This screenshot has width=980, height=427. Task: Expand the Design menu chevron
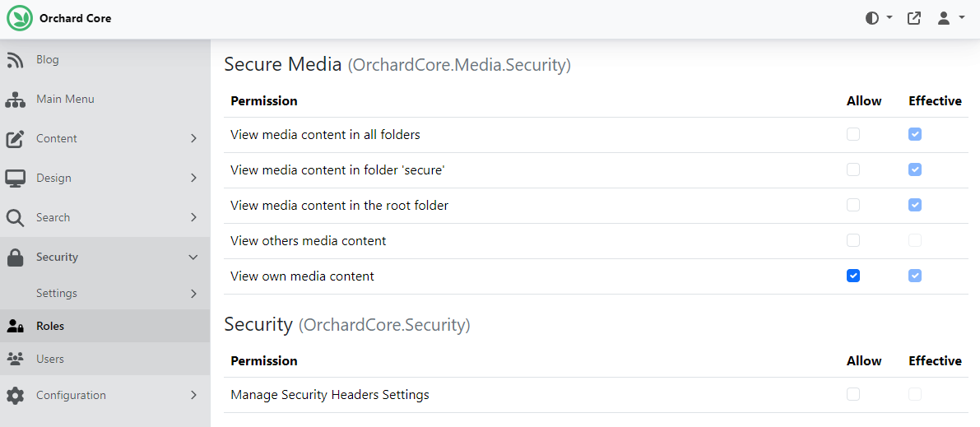[193, 179]
